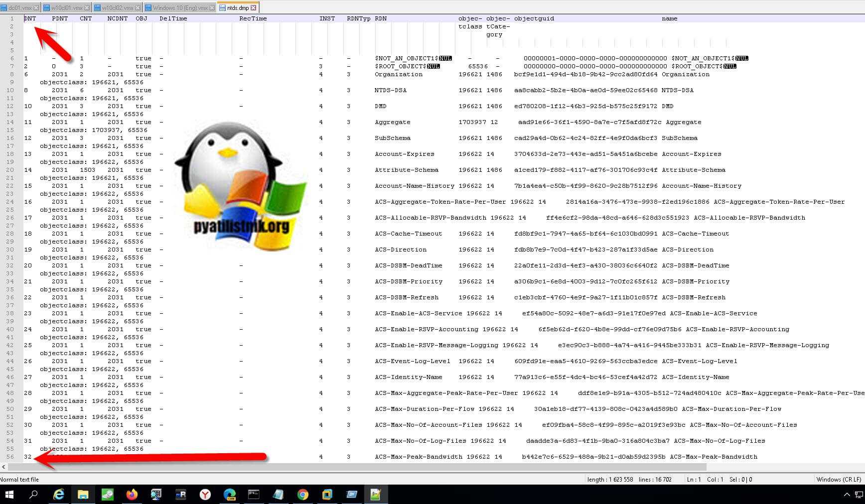Close the w10cl02.vmx tab

[x=138, y=8]
